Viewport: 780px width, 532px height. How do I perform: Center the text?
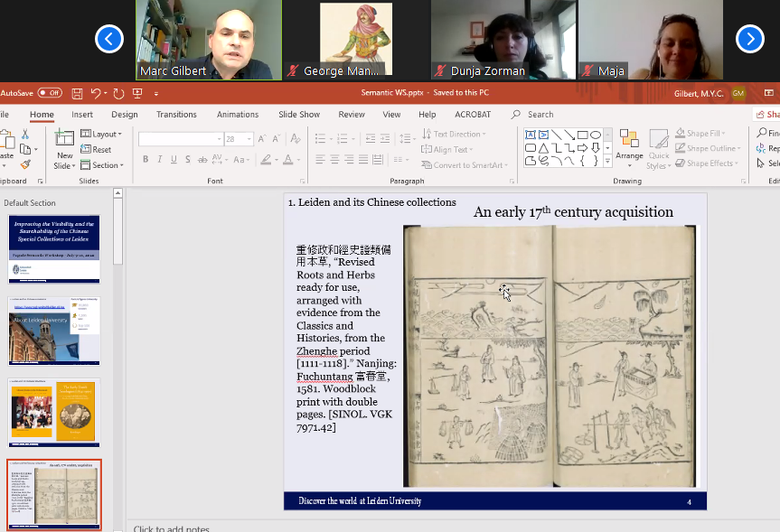334,159
